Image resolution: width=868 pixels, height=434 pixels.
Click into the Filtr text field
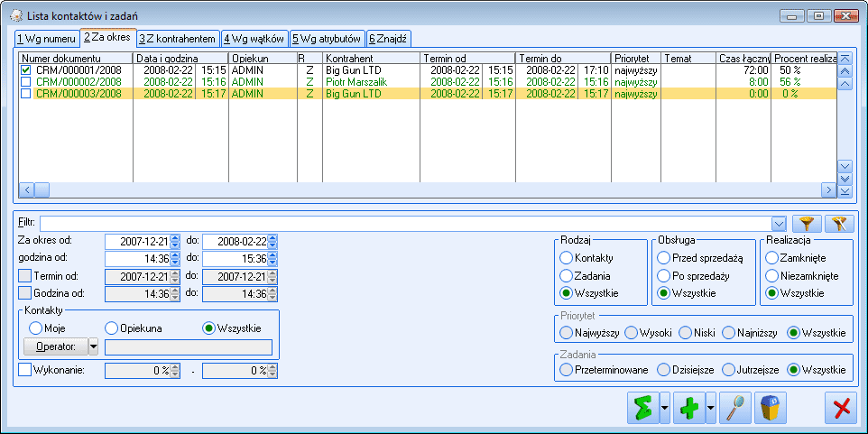[406, 223]
